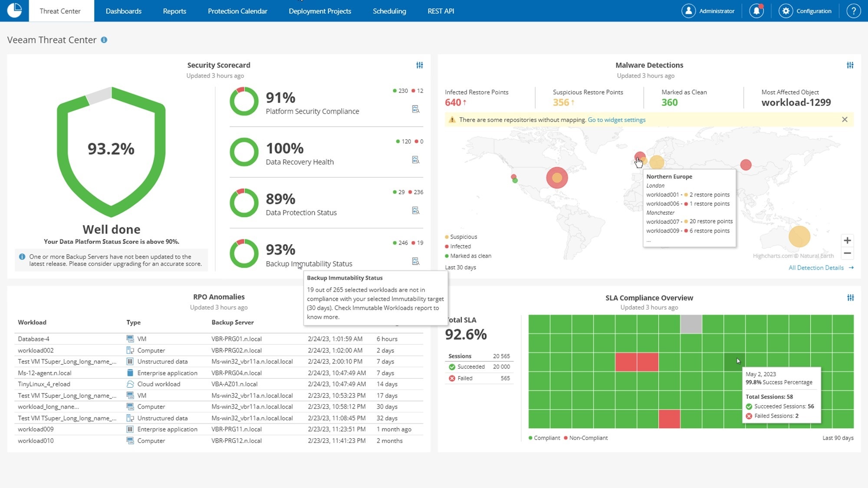Open report icon beside Platform Security Compliance
The image size is (868, 488).
(416, 109)
